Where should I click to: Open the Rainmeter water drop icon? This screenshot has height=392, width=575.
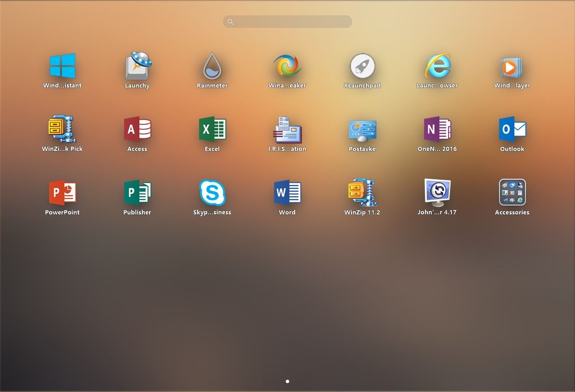[212, 66]
